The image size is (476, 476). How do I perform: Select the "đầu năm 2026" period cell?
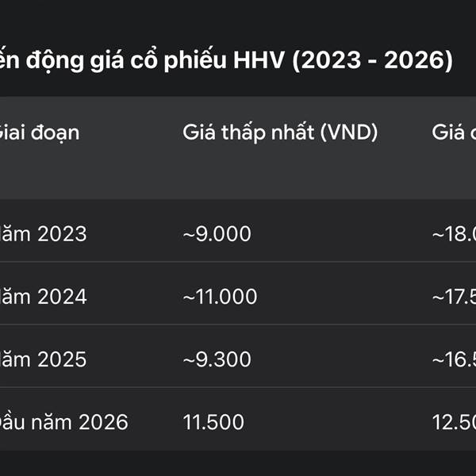tap(63, 422)
